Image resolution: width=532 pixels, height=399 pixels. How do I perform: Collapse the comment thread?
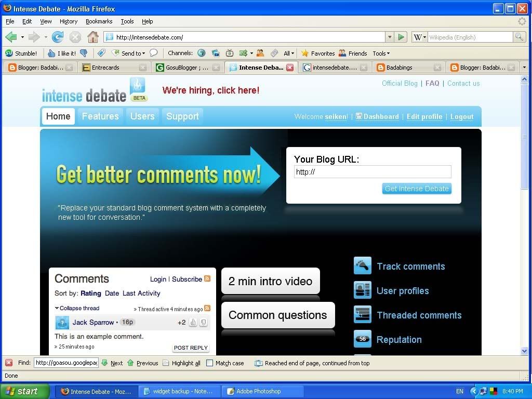coord(77,308)
